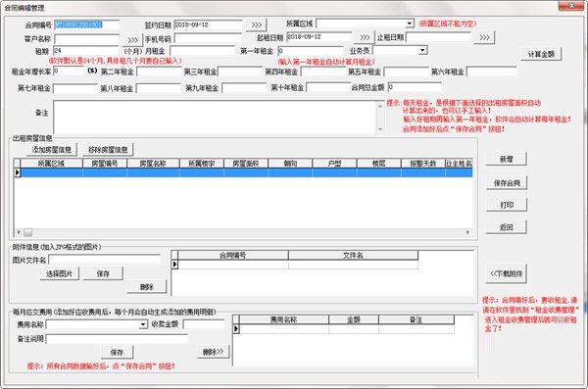Open the 所属区域 dropdown
Screen dimensions: 588x389
coord(409,24)
